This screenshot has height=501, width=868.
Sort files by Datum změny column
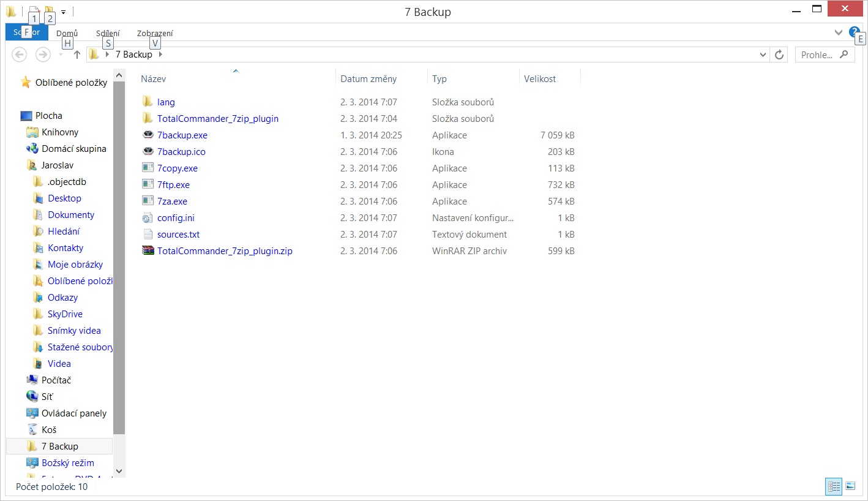click(x=369, y=79)
